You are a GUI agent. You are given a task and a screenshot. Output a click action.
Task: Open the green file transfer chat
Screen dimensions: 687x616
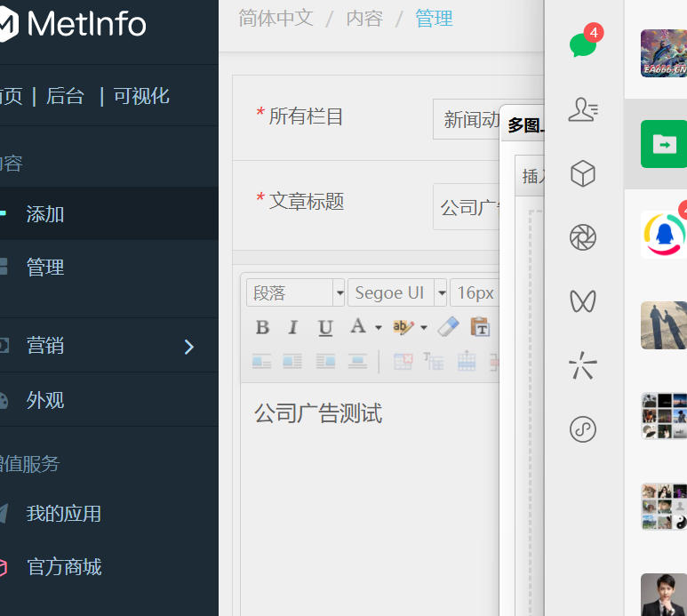coord(663,144)
